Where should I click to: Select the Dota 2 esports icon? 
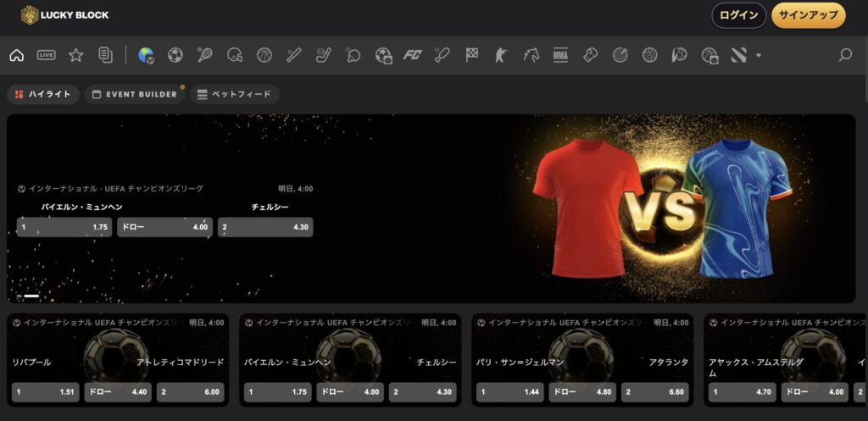[739, 55]
